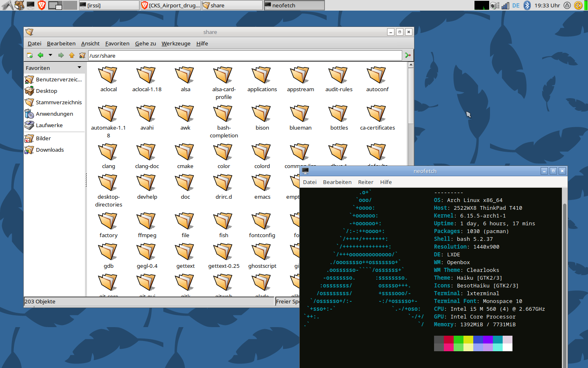The height and width of the screenshot is (368, 588).
Task: Open Bearbeiten menu in neofetch terminal
Action: 337,182
